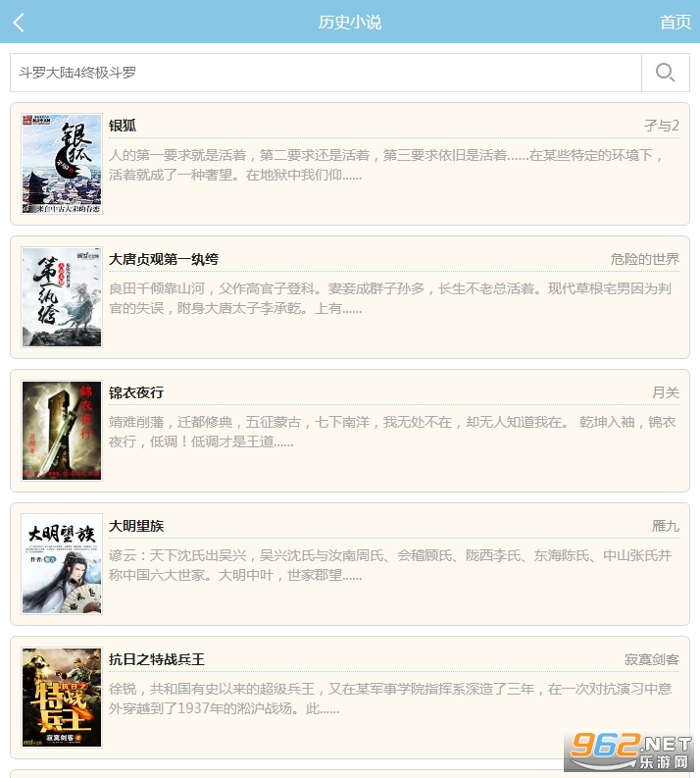
Task: Click the 银狐 description starting 人的第一要求
Action: click(x=386, y=165)
